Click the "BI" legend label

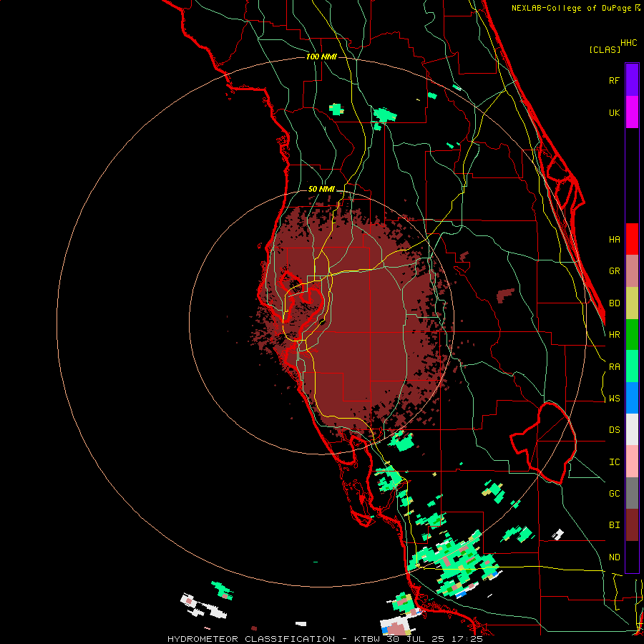[x=614, y=525]
